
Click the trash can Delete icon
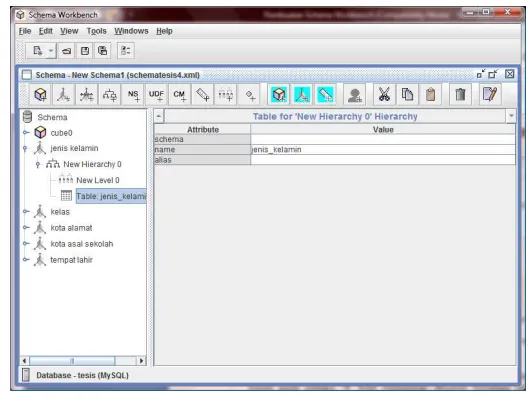click(x=460, y=95)
